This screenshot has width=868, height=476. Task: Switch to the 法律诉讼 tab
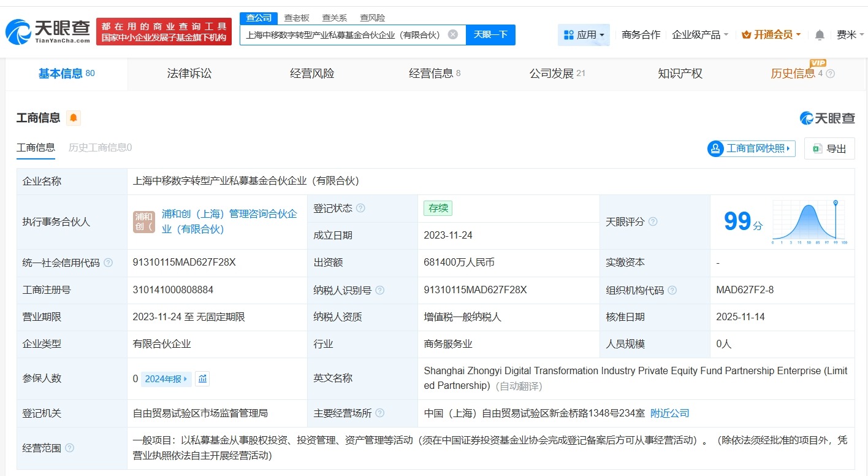189,73
